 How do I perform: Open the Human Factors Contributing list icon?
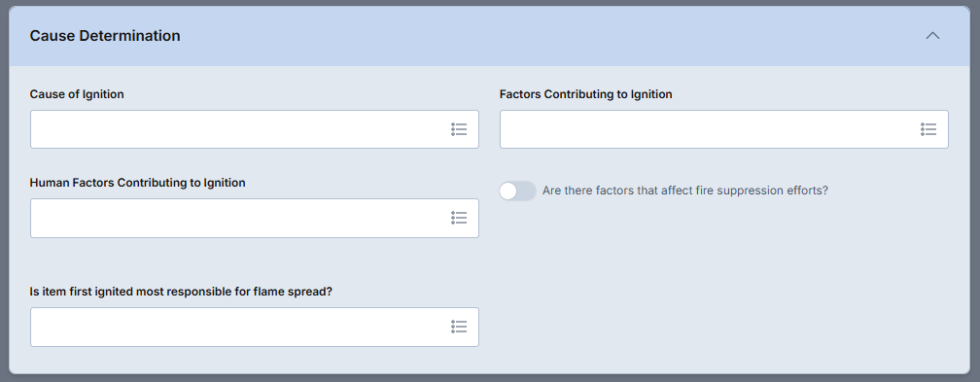click(x=459, y=218)
